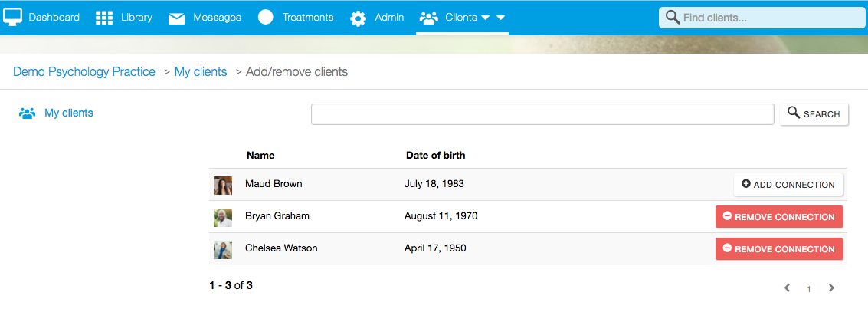Open Admin via the gear icon
Viewport: 868px width, 309px height.
coord(358,18)
